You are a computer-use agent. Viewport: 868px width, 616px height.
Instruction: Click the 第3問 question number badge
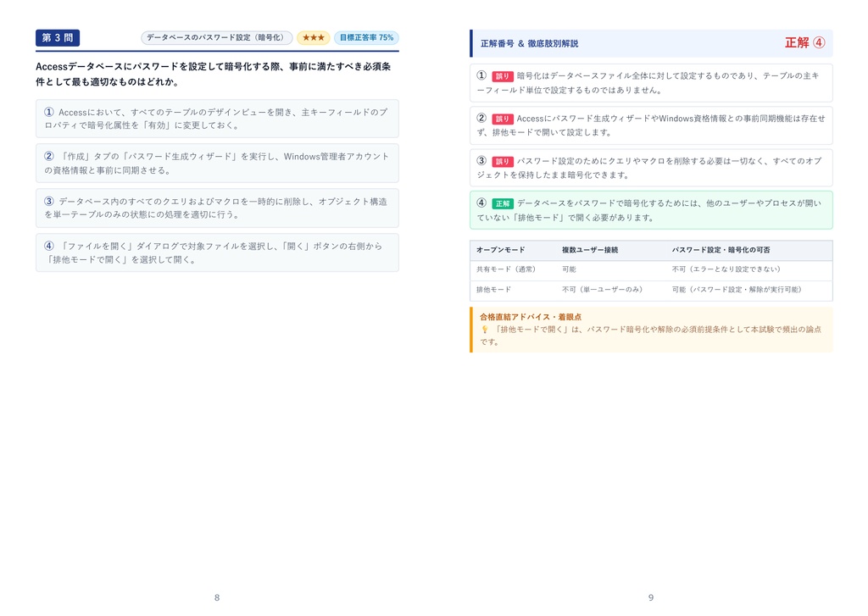click(58, 37)
